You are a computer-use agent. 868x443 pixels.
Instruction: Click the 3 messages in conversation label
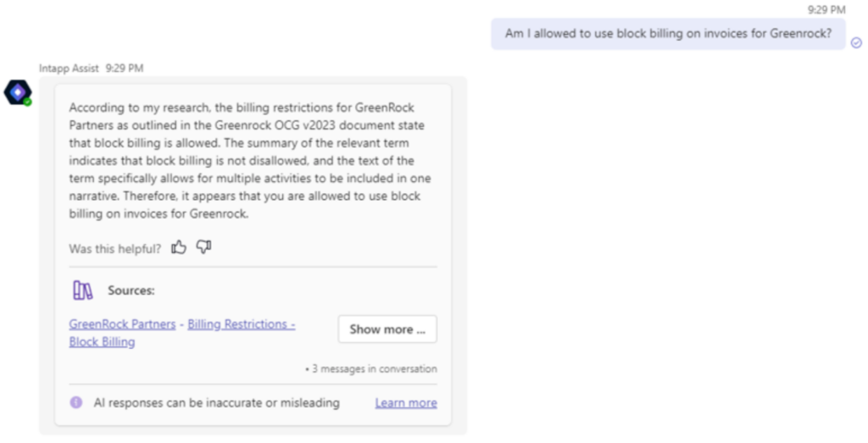pos(371,368)
